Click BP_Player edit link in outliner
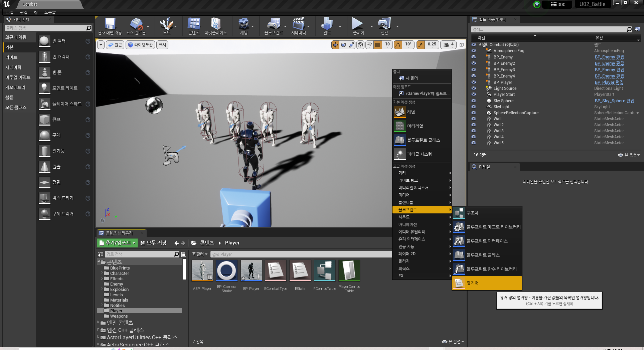 coord(609,82)
